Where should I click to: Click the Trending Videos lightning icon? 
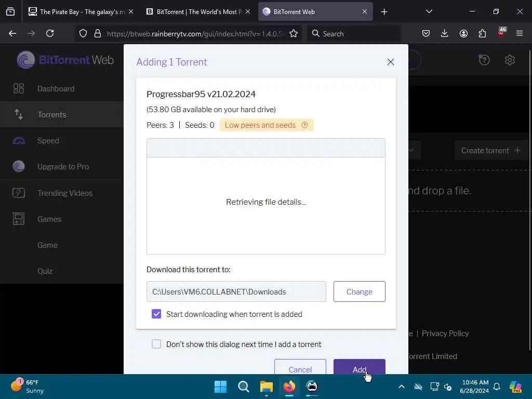point(19,193)
